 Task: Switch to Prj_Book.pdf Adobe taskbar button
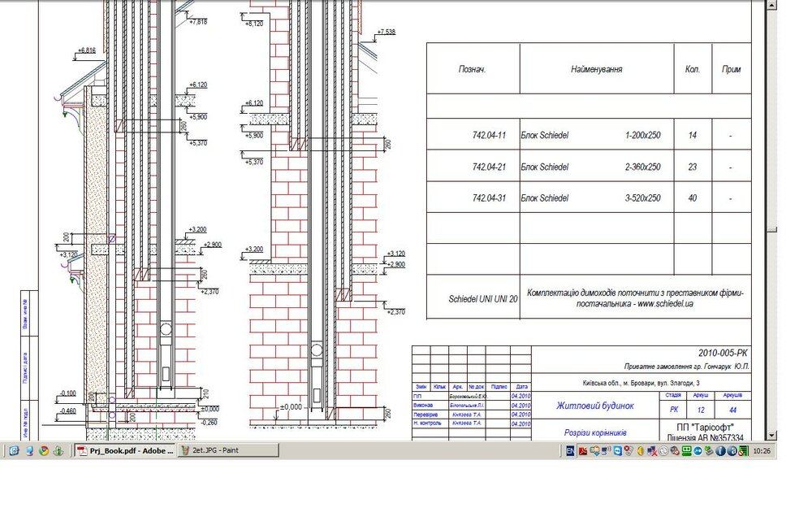pyautogui.click(x=125, y=451)
